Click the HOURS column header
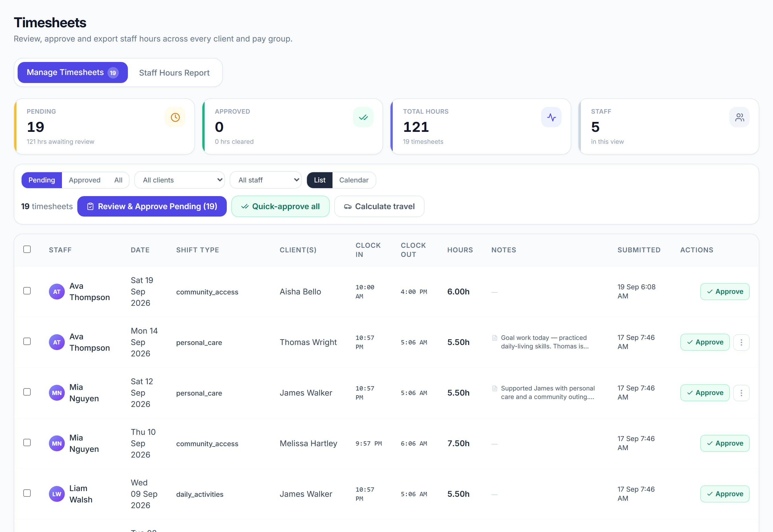 click(x=460, y=250)
